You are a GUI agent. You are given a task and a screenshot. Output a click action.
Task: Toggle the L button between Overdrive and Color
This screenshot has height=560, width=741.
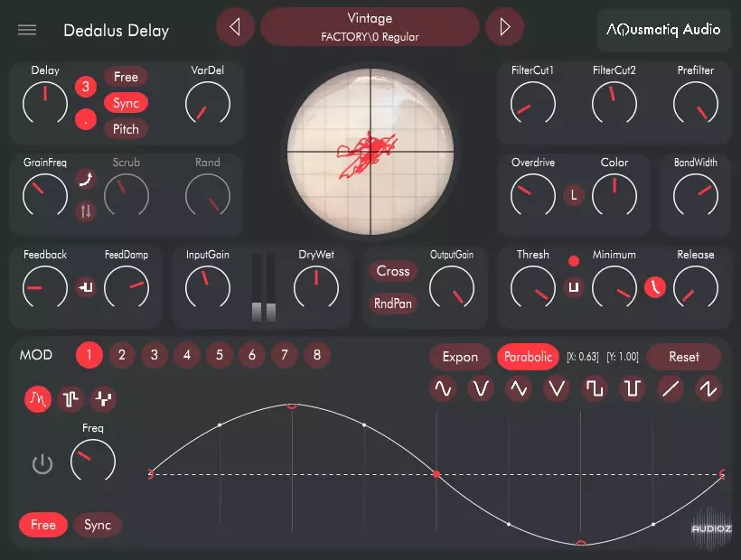pos(574,195)
